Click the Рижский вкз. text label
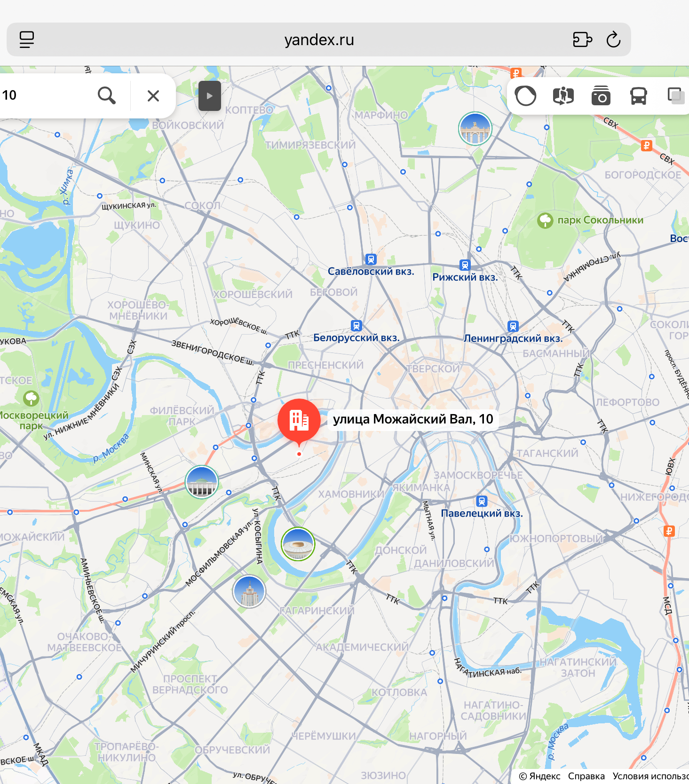The image size is (689, 784). 465,277
